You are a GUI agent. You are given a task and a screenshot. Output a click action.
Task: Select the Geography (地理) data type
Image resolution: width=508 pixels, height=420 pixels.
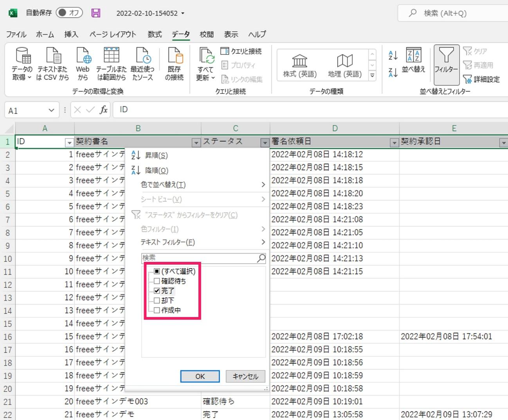click(345, 66)
